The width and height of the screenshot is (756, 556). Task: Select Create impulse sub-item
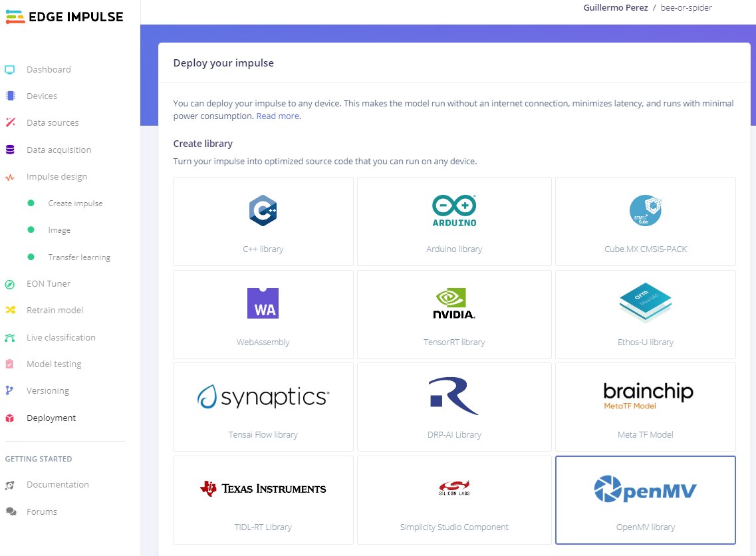75,204
